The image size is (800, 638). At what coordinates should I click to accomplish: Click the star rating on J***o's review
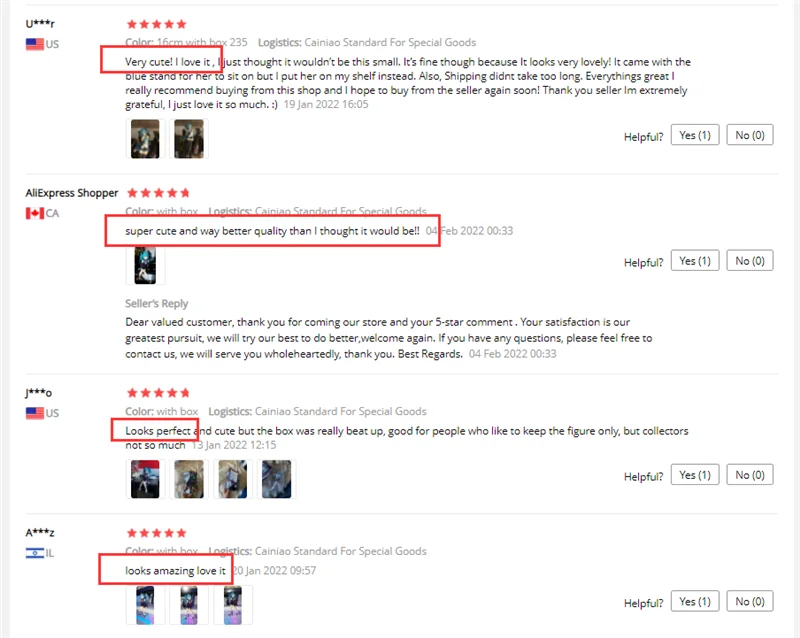(158, 392)
